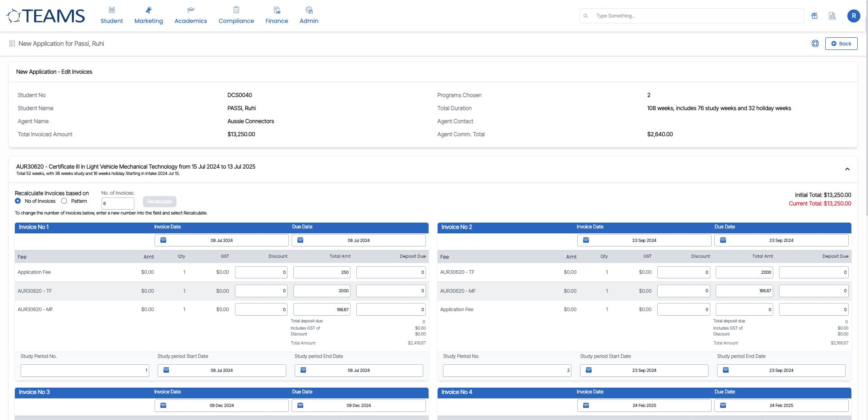The width and height of the screenshot is (868, 420).
Task: Open the user avatar R menu
Action: tap(854, 16)
